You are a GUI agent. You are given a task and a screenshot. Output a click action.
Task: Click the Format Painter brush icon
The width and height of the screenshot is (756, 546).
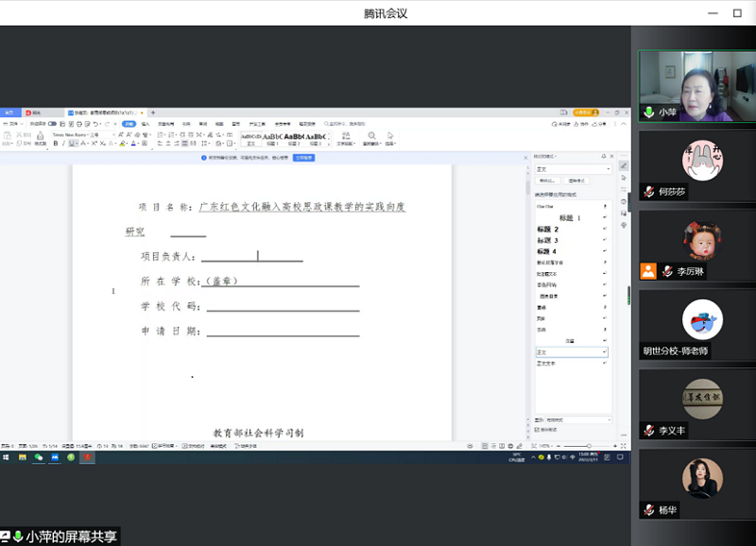(40, 138)
